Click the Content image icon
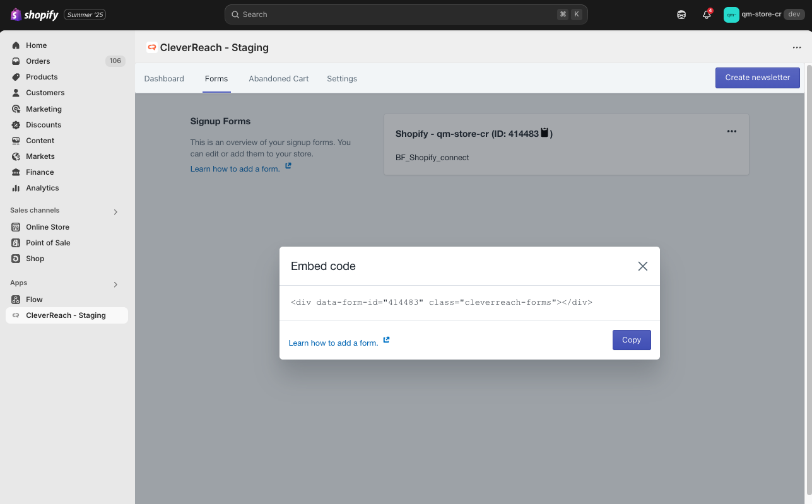This screenshot has height=504, width=812. pyautogui.click(x=16, y=141)
